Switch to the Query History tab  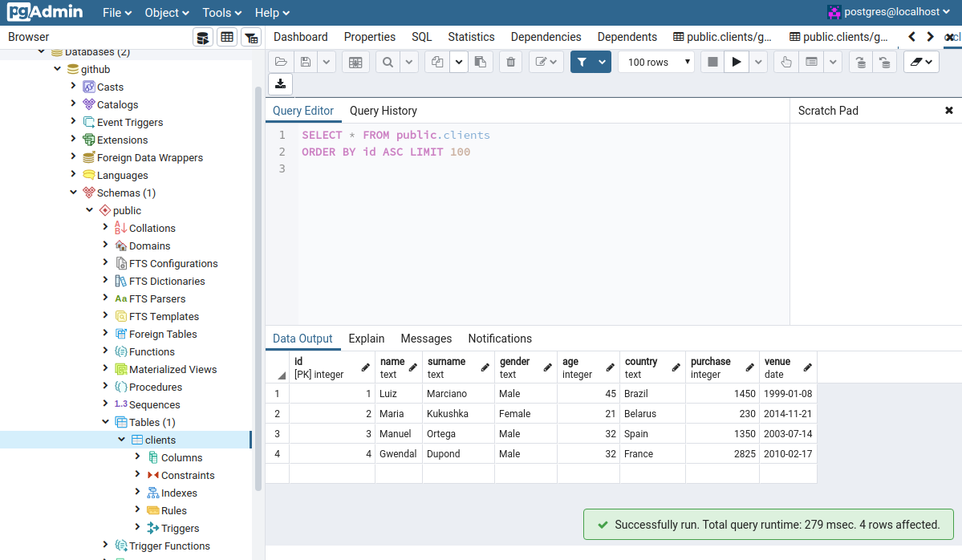tap(384, 111)
